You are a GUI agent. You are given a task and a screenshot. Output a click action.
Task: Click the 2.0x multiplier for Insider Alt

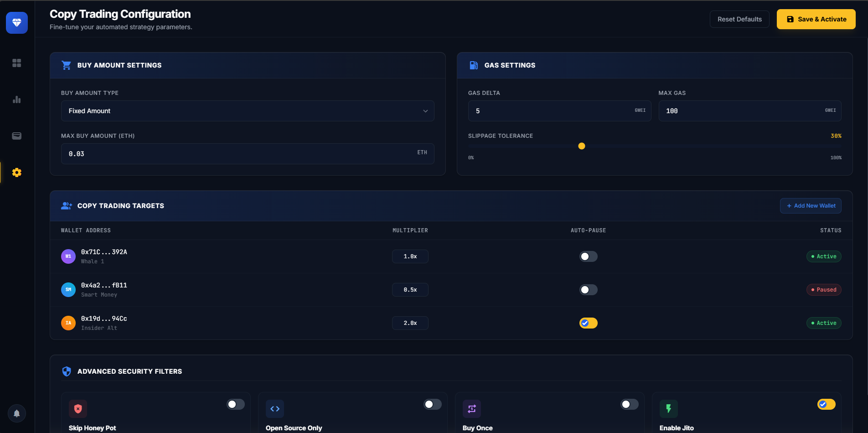410,323
